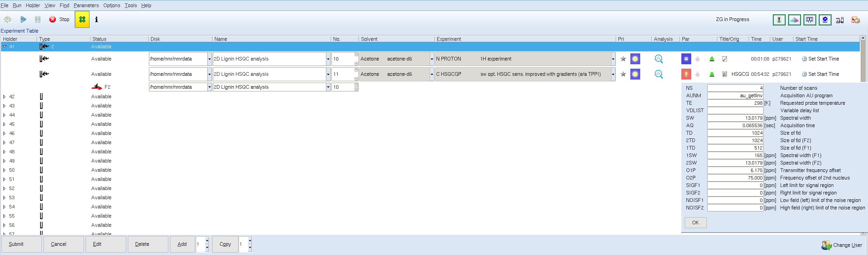Click the priority star for PROTON experiment
This screenshot has height=255, width=868.
[623, 59]
